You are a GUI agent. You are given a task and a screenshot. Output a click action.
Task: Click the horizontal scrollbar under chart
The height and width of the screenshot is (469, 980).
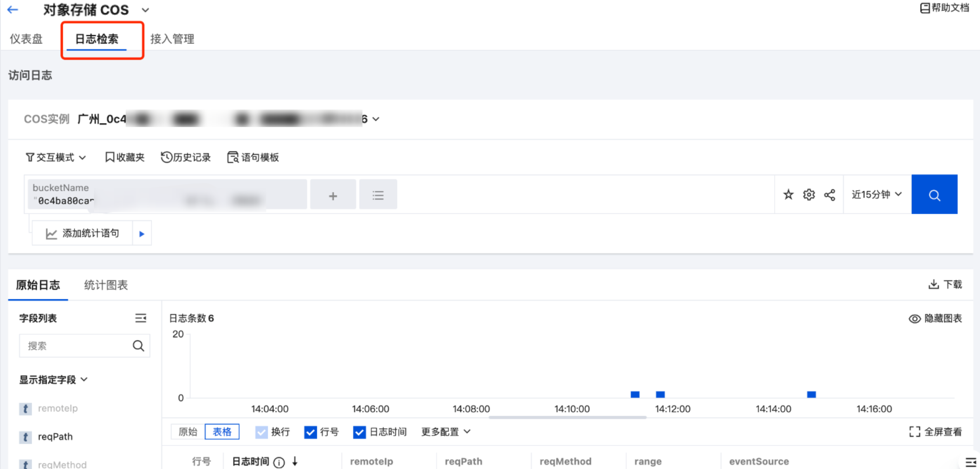568,417
